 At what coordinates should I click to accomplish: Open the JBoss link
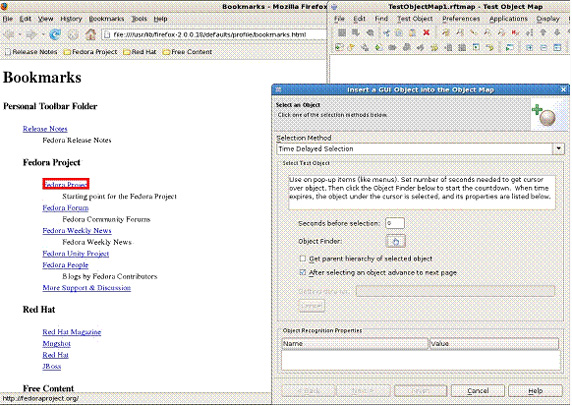pyautogui.click(x=51, y=366)
